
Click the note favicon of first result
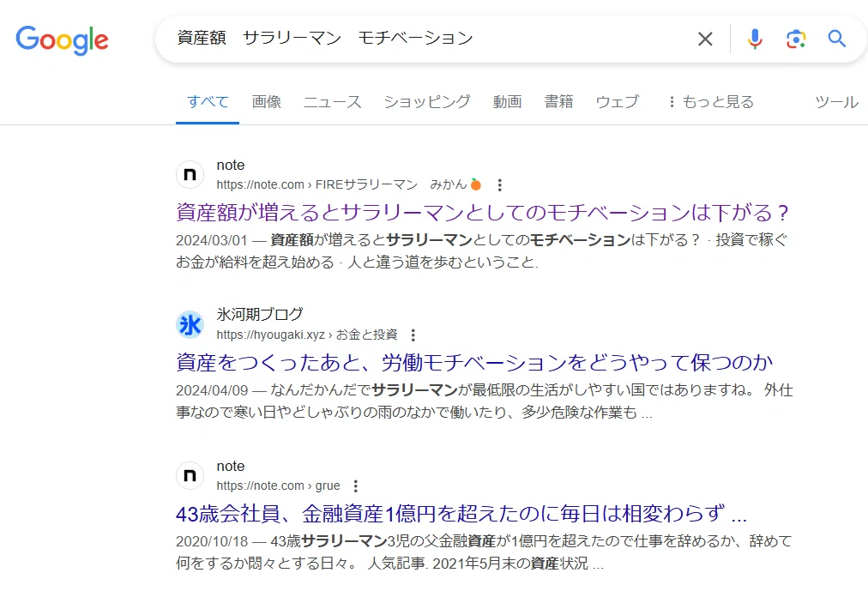(x=190, y=175)
